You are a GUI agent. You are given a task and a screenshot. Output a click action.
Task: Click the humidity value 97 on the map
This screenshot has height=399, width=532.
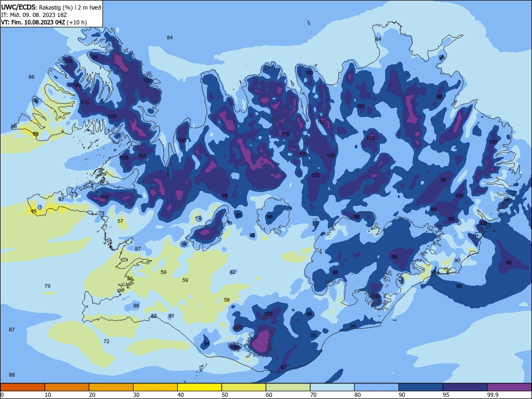click(x=284, y=368)
